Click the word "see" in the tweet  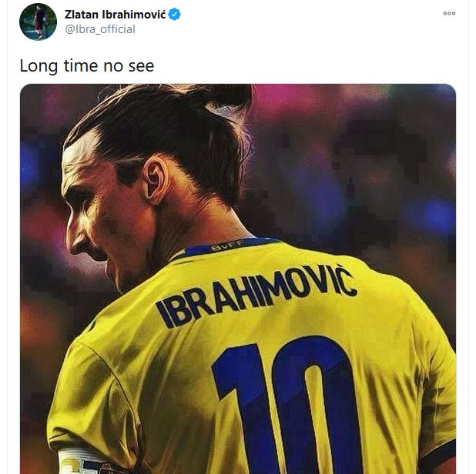141,66
